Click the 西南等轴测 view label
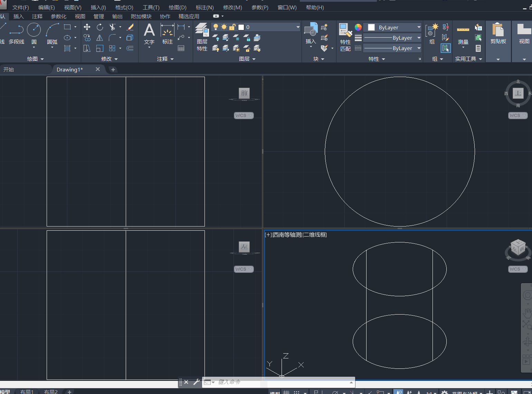This screenshot has height=394, width=532. click(287, 235)
